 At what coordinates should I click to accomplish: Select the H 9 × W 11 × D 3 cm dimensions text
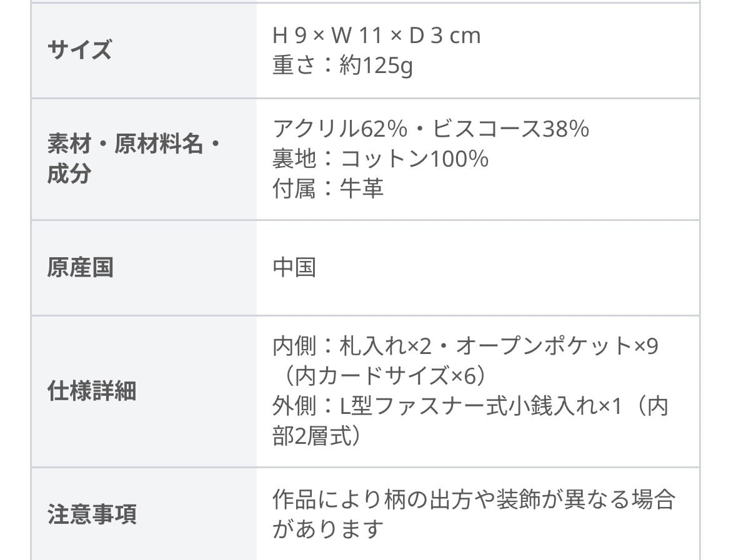coord(376,36)
